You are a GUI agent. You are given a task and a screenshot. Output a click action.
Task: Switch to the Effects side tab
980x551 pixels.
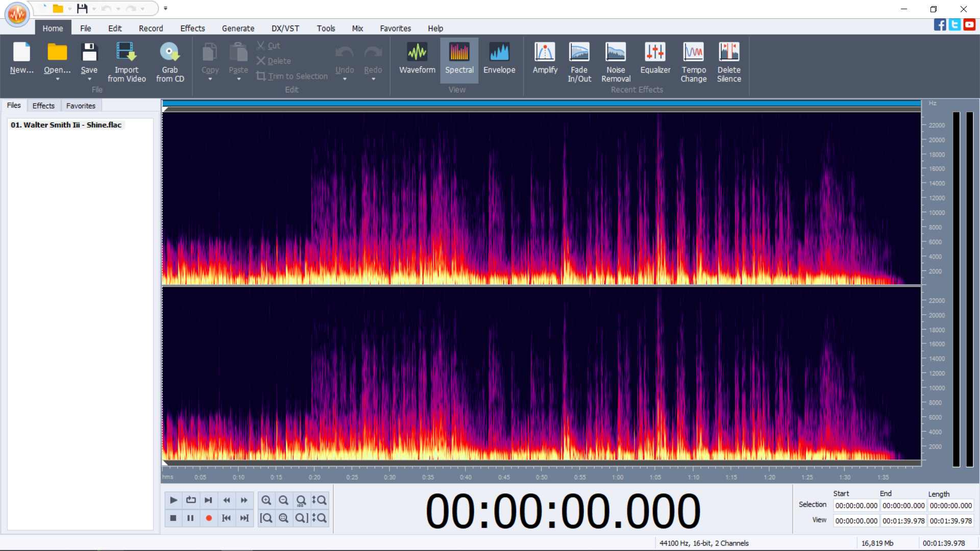point(43,106)
